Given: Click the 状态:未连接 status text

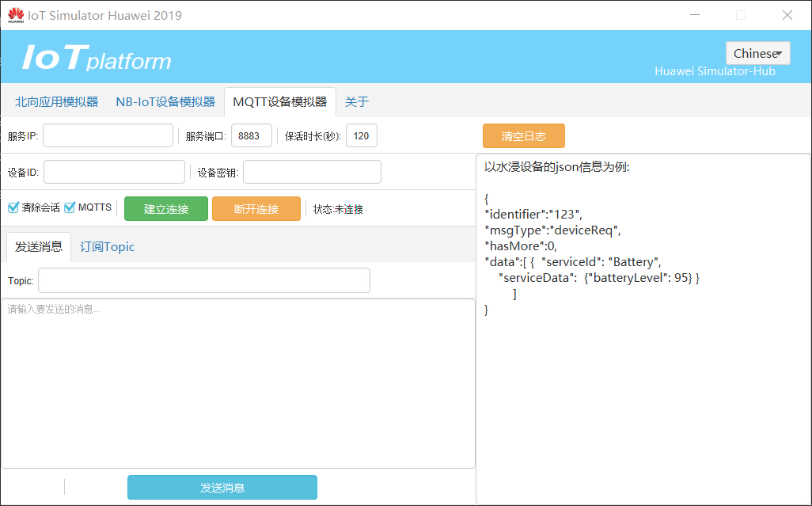Looking at the screenshot, I should (338, 209).
